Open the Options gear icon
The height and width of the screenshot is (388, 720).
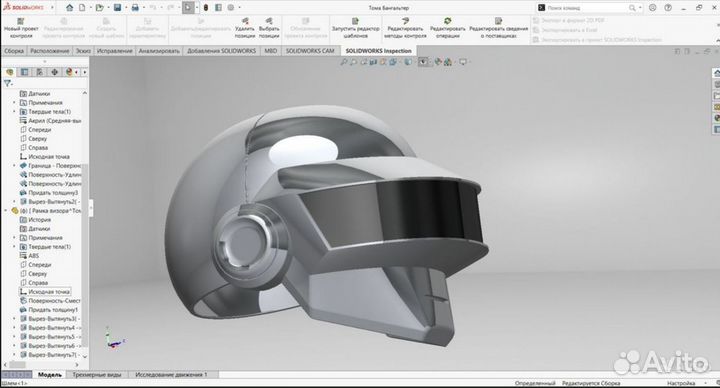(231, 7)
